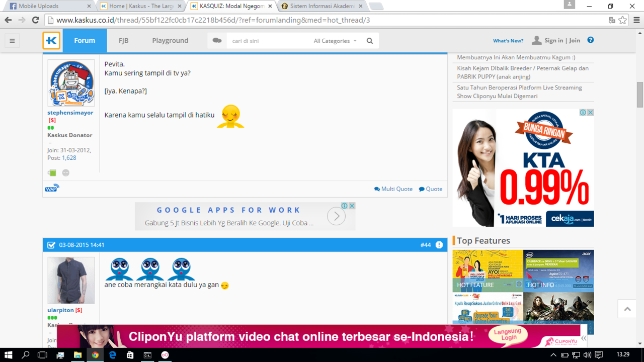Click the WAP badge icon on the post

[52, 189]
